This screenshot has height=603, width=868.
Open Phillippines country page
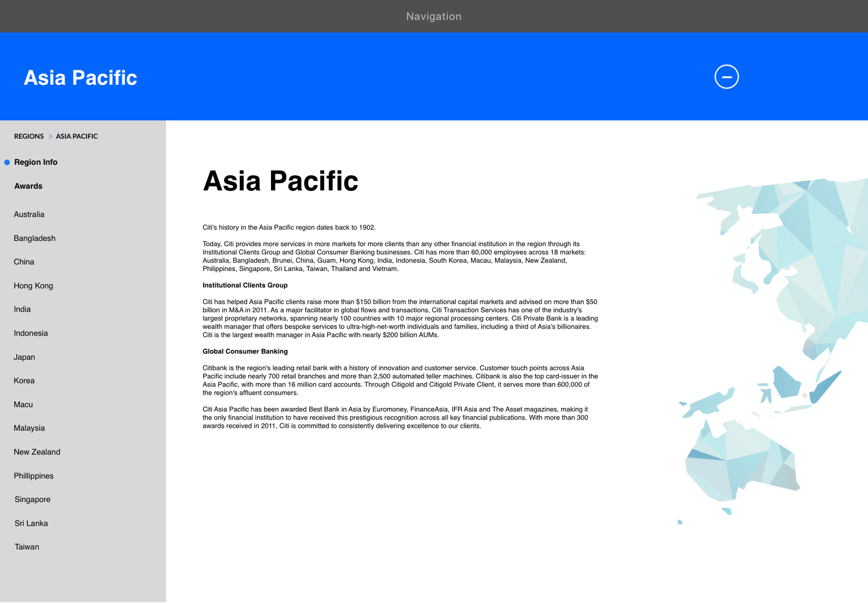click(34, 476)
